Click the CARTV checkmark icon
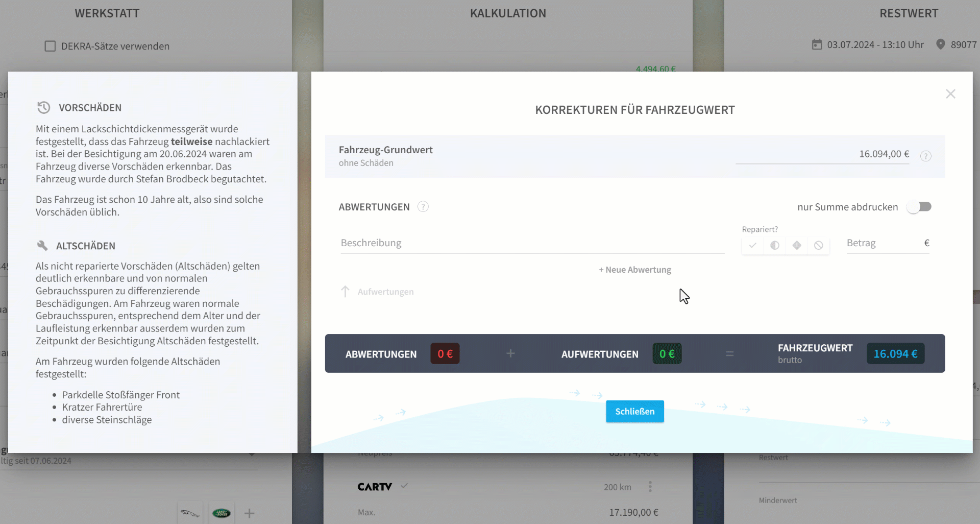 pos(404,486)
